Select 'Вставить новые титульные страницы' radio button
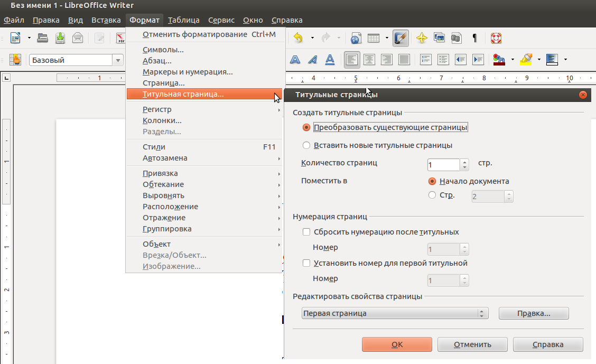 coord(306,145)
